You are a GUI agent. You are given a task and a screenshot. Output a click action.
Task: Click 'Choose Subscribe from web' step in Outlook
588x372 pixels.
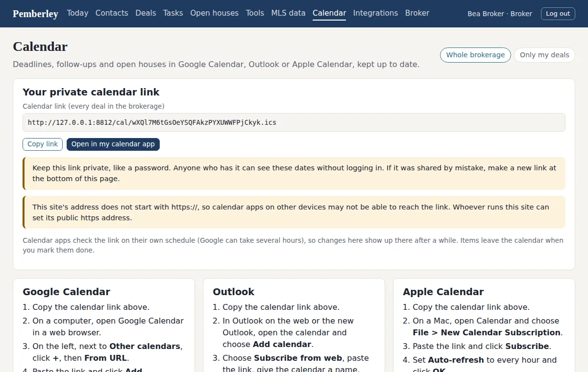pos(295,364)
